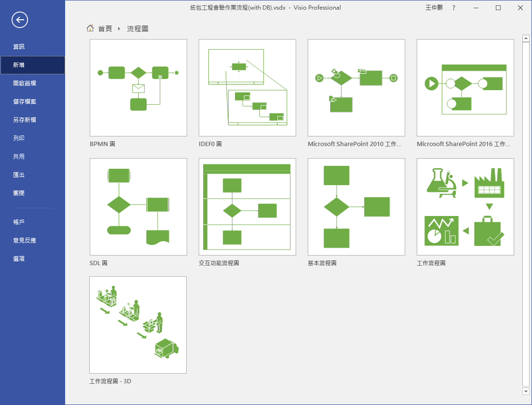The image size is (532, 405).
Task: Open the 開啟舊檔 menu item
Action: click(x=33, y=83)
